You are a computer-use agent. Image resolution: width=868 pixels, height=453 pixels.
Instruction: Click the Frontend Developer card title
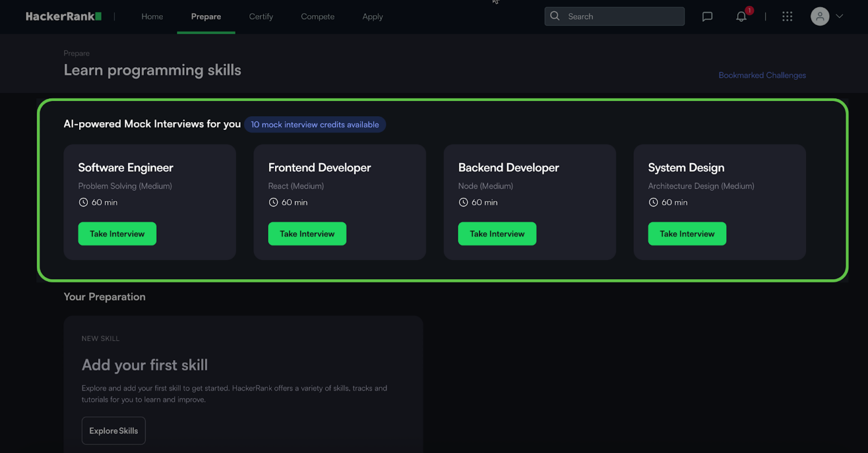click(320, 168)
